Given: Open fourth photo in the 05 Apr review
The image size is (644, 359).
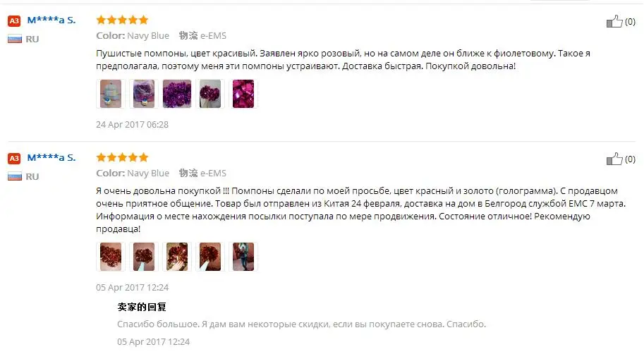Looking at the screenshot, I should (x=210, y=257).
